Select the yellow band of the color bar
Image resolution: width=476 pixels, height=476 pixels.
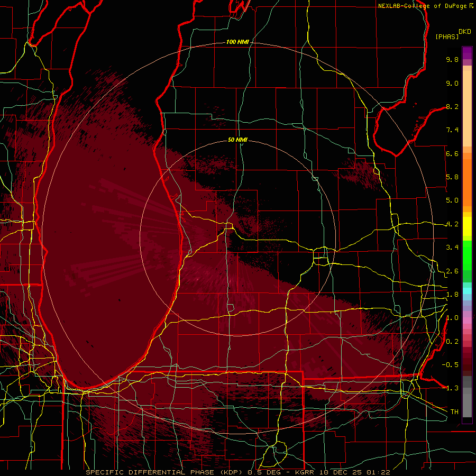click(467, 226)
